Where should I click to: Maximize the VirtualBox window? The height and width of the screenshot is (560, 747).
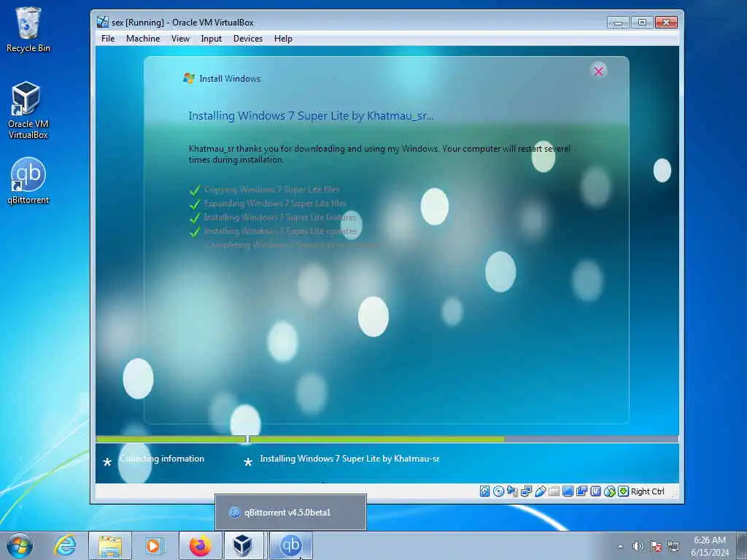(642, 23)
